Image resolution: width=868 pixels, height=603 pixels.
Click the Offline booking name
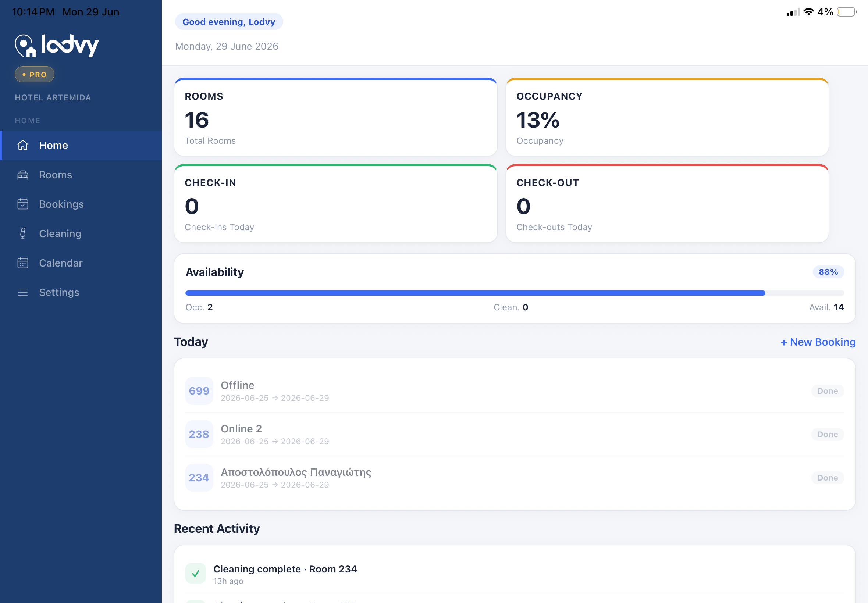238,385
